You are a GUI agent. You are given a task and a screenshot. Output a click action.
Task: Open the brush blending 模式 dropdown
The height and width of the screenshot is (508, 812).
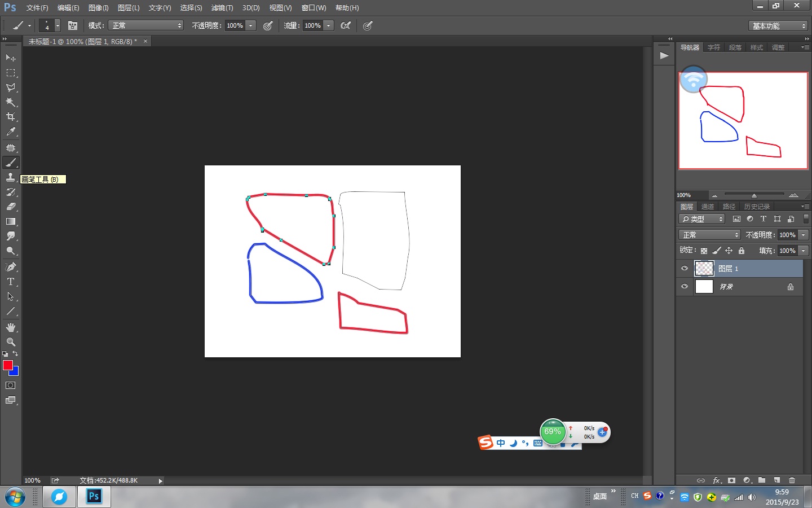(x=145, y=25)
